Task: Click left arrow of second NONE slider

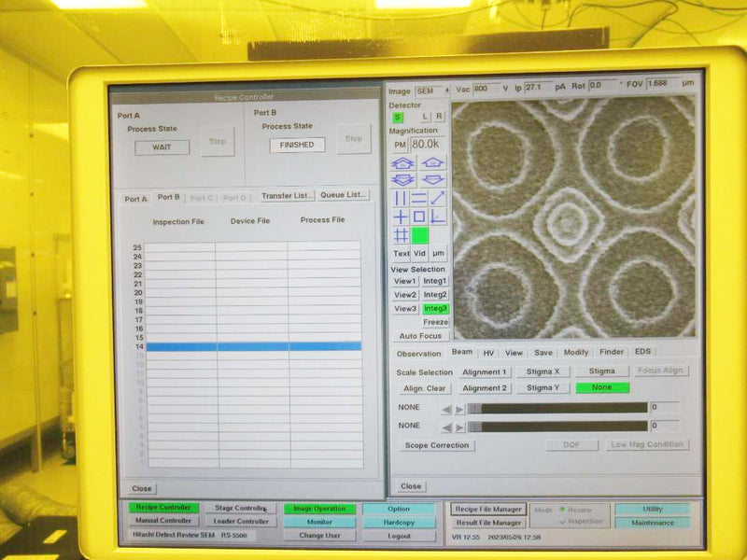Action: (446, 427)
